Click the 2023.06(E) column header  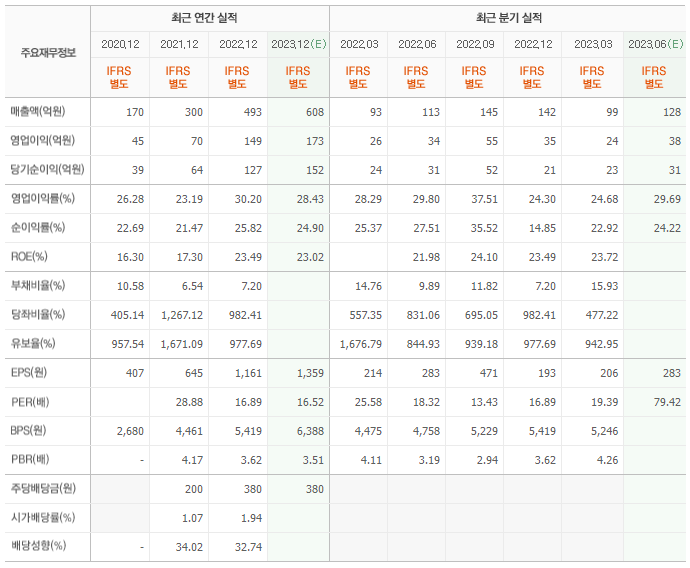[x=656, y=44]
